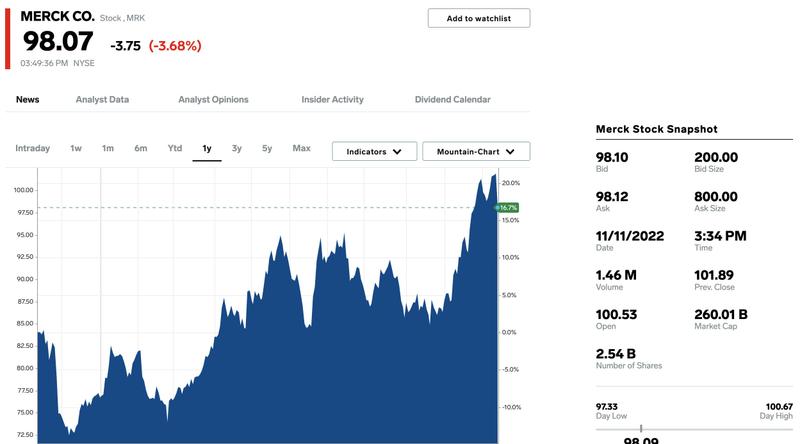Click the 20.0% right axis label
Viewport: 800px width, 444px height.
[x=511, y=183]
